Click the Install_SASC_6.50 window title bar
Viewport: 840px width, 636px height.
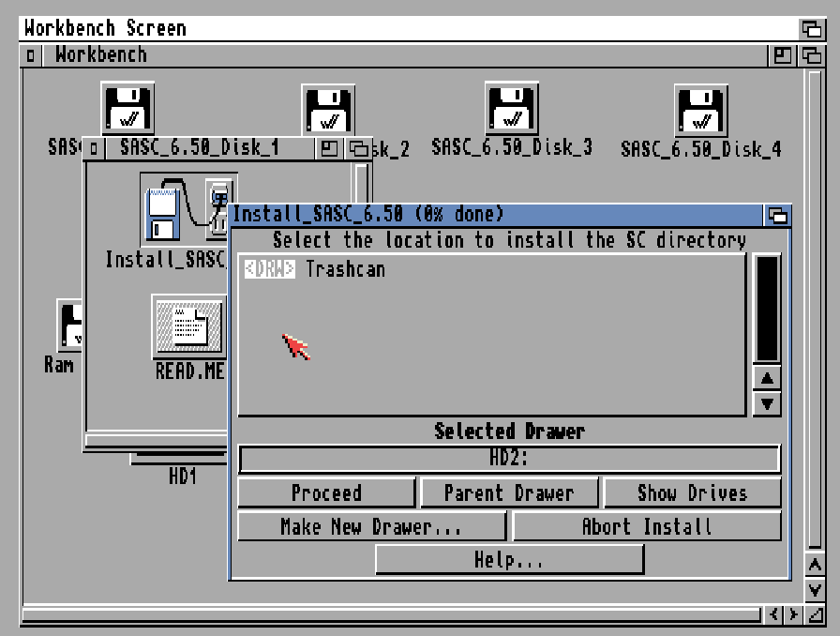496,215
